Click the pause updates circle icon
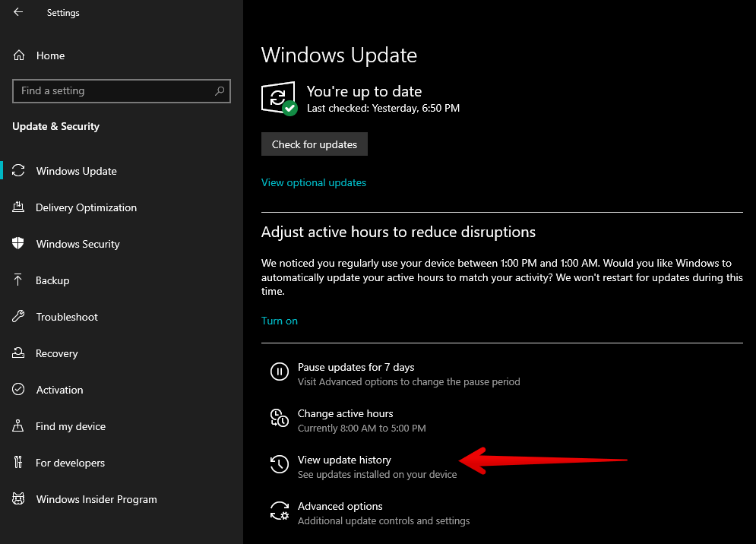The width and height of the screenshot is (756, 544). click(280, 372)
